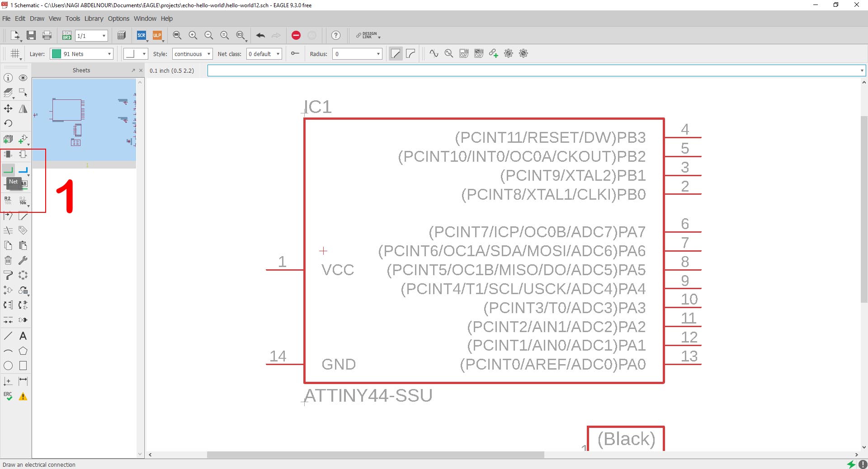Viewport: 868px width, 469px height.
Task: Select the Mirror tool
Action: 23,108
